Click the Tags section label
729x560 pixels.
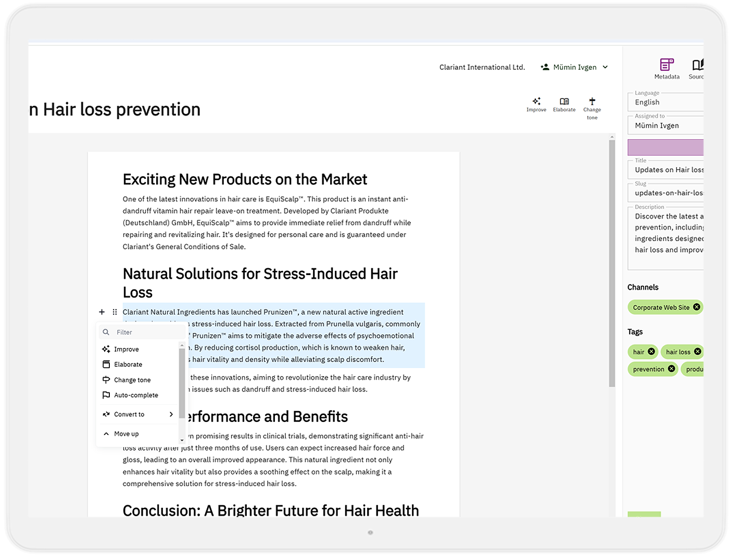[635, 332]
